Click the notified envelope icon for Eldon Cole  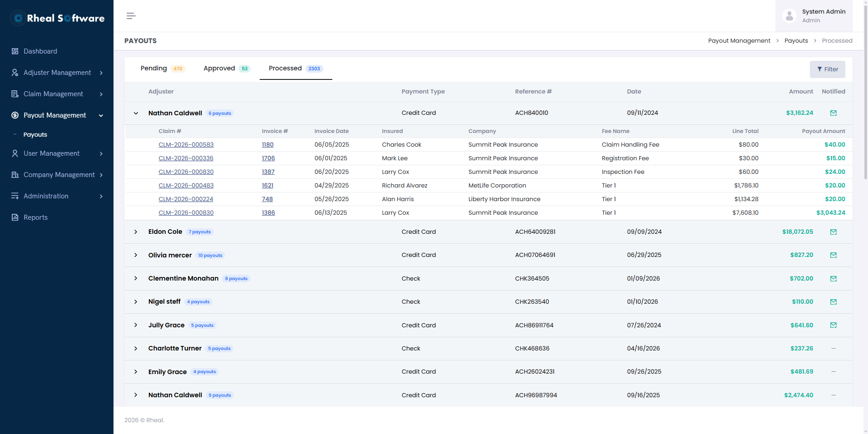[x=833, y=232]
